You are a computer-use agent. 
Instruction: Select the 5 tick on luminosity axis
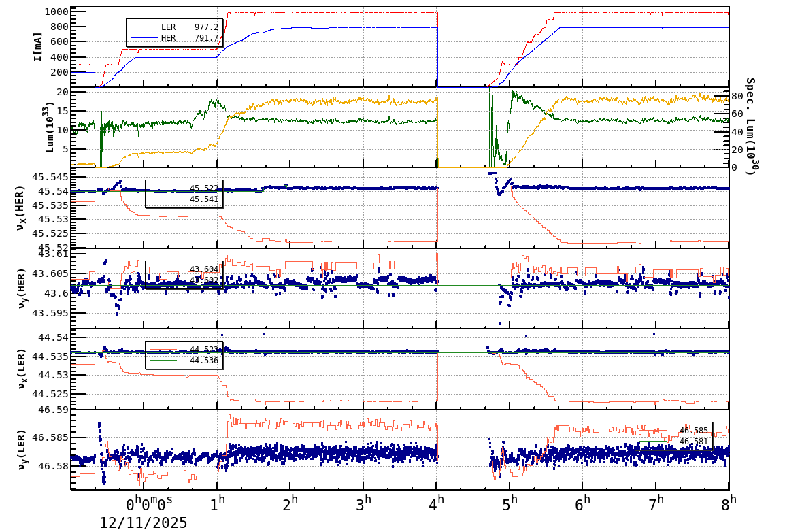(x=65, y=148)
